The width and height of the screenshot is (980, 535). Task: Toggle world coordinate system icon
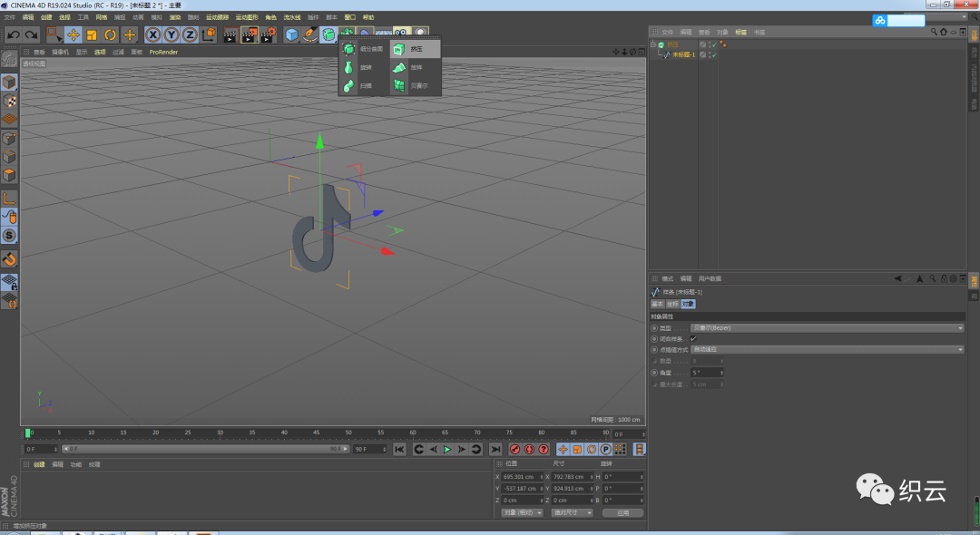tap(209, 35)
